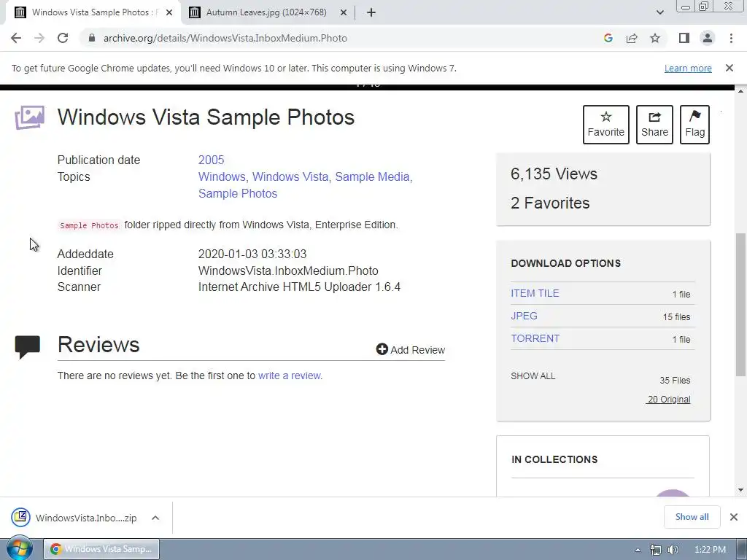Open the volume speaker tray icon
Screen dimensions: 747x560
[673, 550]
